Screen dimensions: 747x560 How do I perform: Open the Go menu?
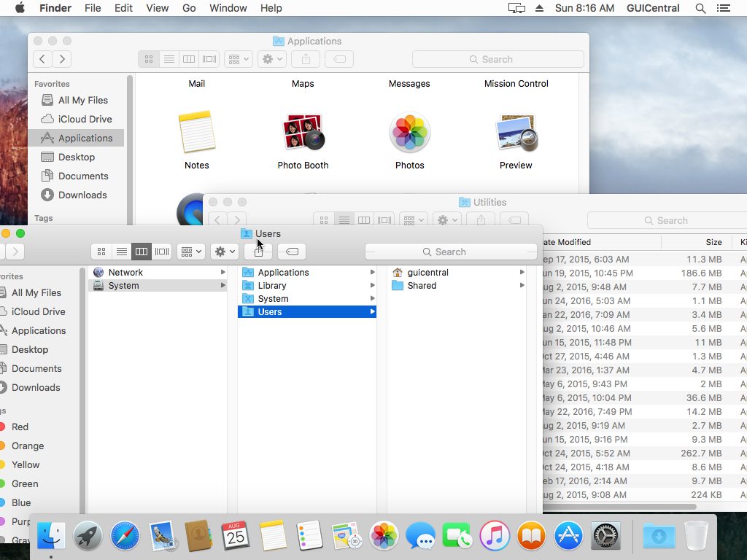pyautogui.click(x=189, y=8)
